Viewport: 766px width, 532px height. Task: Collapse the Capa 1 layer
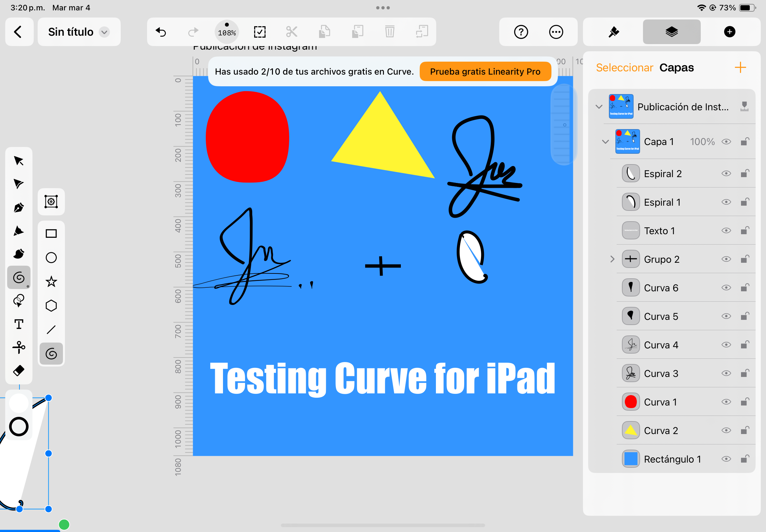[605, 142]
